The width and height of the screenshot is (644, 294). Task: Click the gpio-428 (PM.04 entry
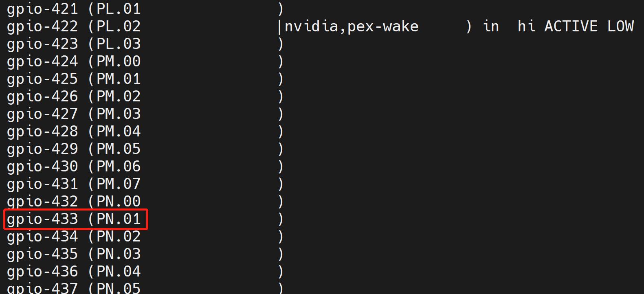click(x=74, y=132)
